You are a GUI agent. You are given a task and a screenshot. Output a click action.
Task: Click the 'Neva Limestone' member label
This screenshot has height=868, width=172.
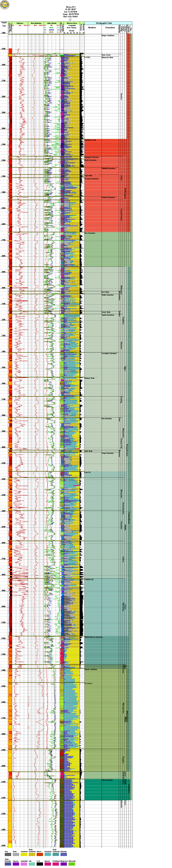point(90,233)
